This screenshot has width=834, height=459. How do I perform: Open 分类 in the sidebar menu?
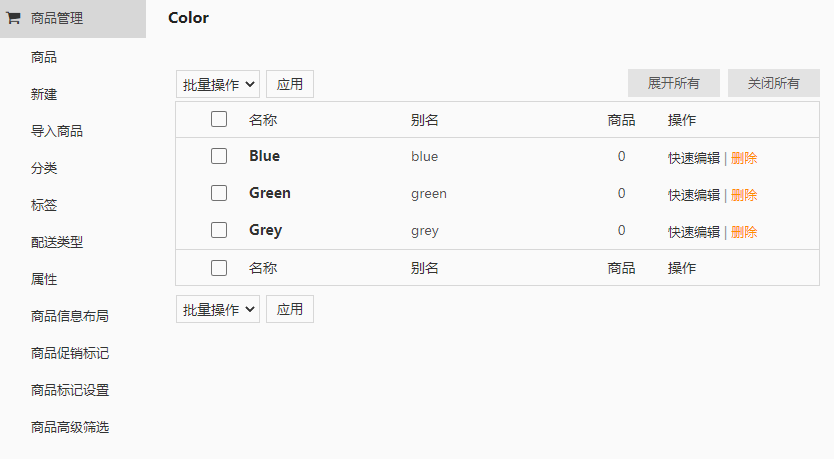click(44, 168)
